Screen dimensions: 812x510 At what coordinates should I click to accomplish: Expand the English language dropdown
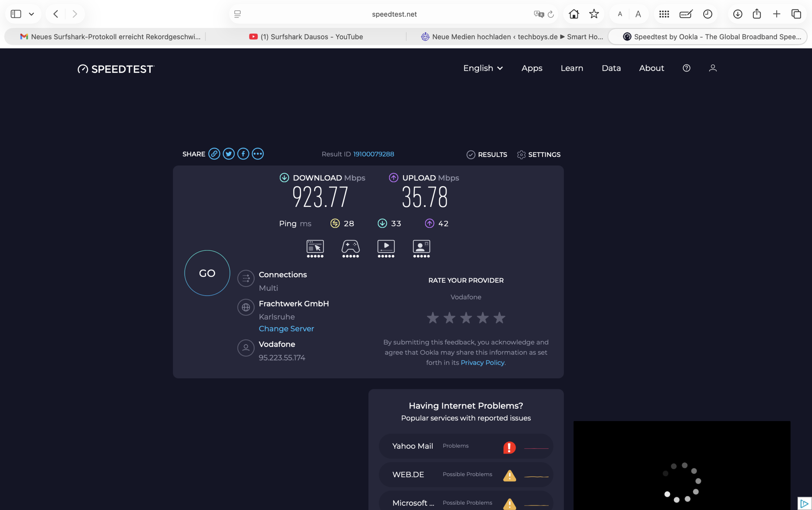tap(483, 68)
